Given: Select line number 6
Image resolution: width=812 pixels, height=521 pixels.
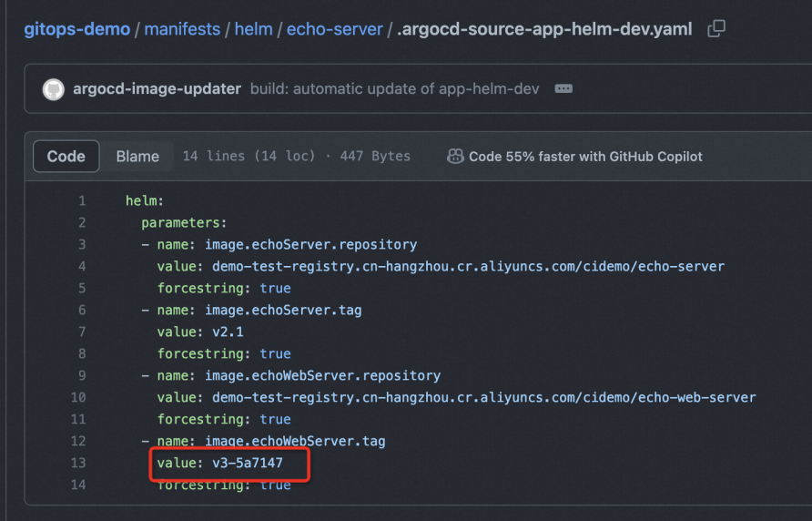Looking at the screenshot, I should (x=82, y=310).
